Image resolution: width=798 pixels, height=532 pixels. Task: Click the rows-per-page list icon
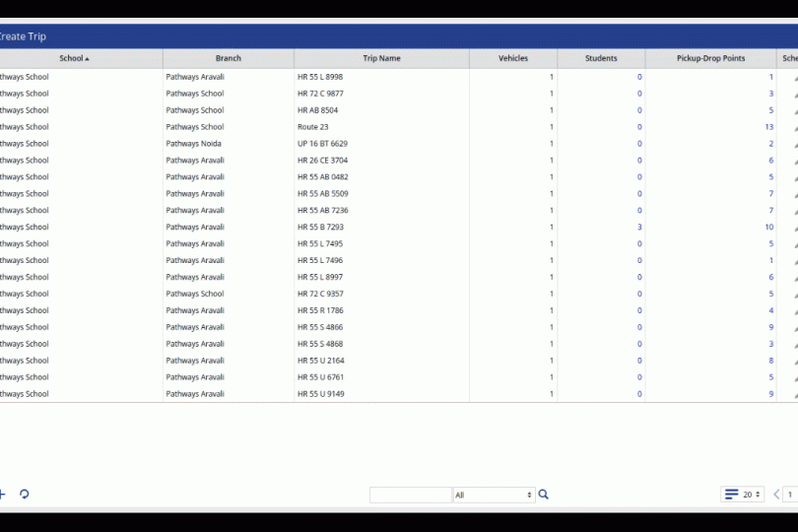pyautogui.click(x=731, y=495)
